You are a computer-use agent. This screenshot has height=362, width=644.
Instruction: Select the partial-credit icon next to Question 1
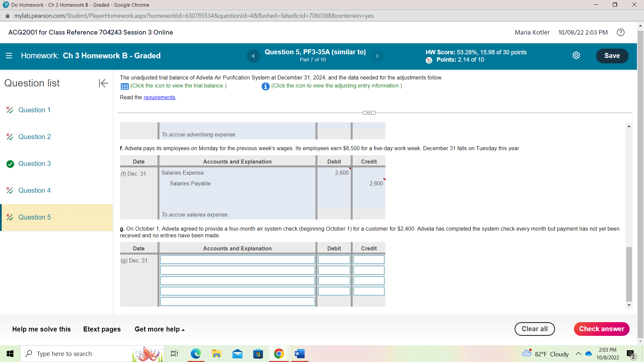(10, 110)
